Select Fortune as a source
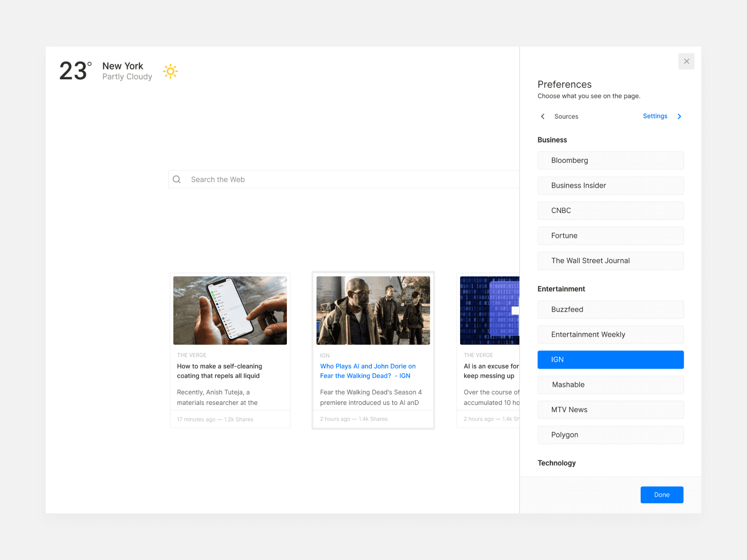The height and width of the screenshot is (560, 747). tap(610, 236)
